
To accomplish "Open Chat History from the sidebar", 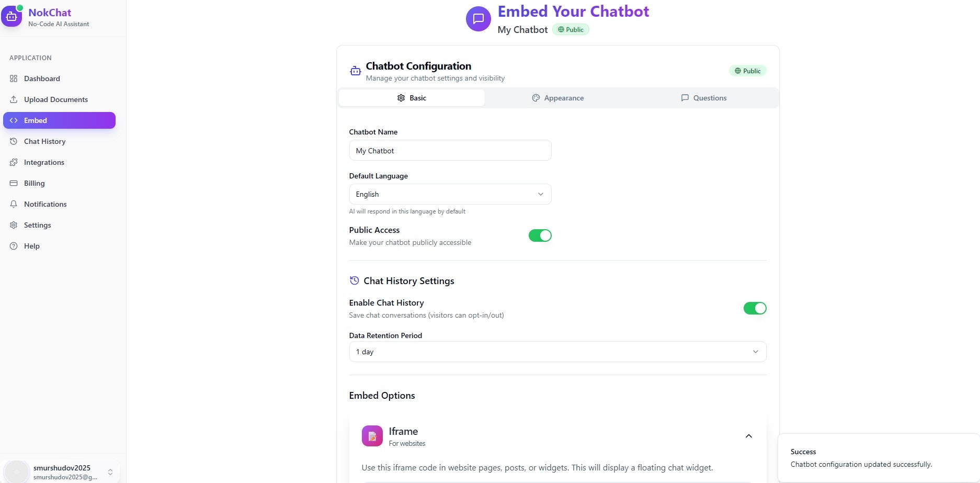I will point(44,141).
